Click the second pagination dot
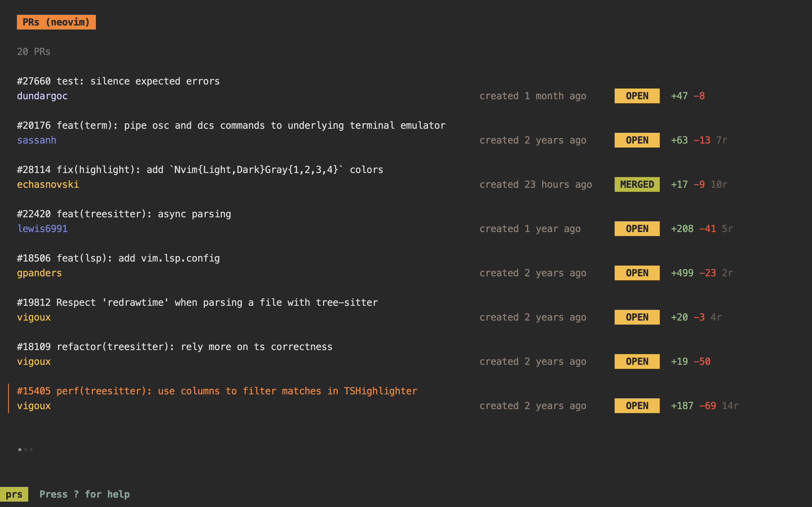The height and width of the screenshot is (507, 812). click(26, 450)
